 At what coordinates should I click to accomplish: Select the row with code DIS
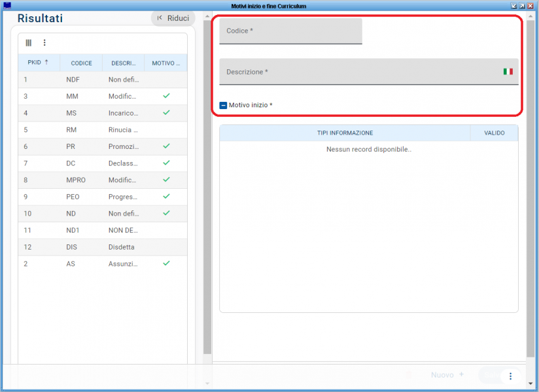point(103,247)
